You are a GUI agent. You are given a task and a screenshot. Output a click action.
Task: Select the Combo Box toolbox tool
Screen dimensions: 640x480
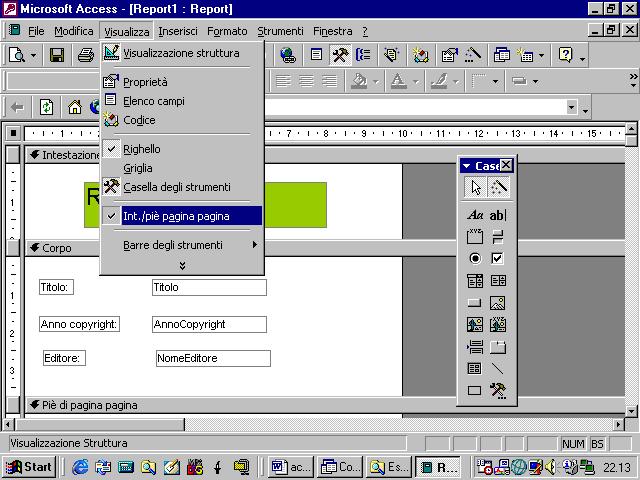point(475,281)
